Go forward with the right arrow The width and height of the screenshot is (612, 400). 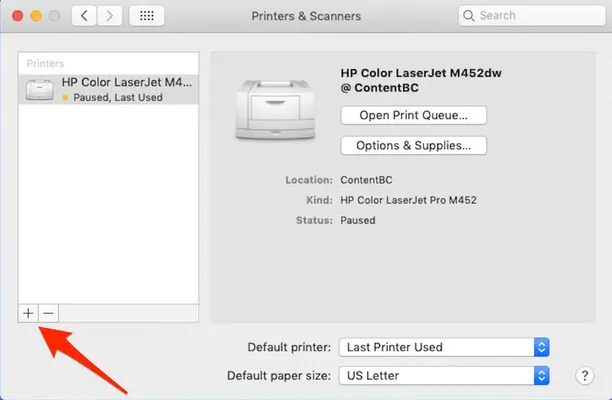coord(109,16)
